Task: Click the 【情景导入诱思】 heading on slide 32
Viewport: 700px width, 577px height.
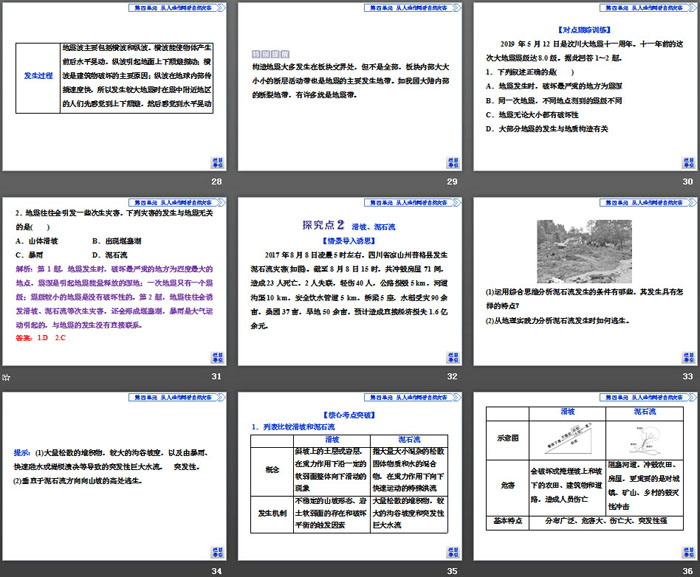Action: coord(349,241)
